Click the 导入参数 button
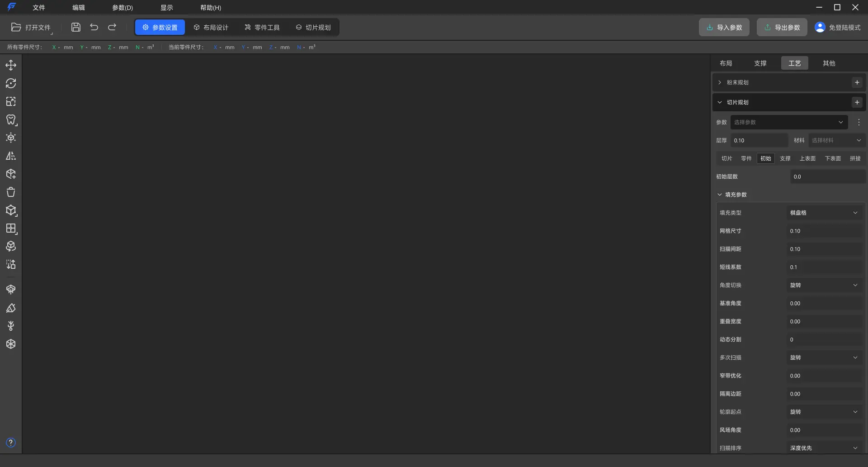This screenshot has height=467, width=868. click(x=724, y=28)
